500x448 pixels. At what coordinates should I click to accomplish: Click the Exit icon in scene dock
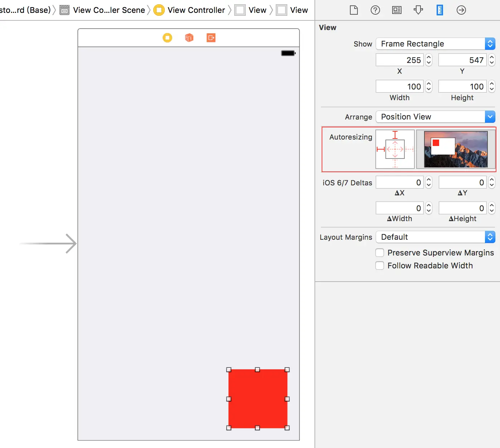point(211,38)
